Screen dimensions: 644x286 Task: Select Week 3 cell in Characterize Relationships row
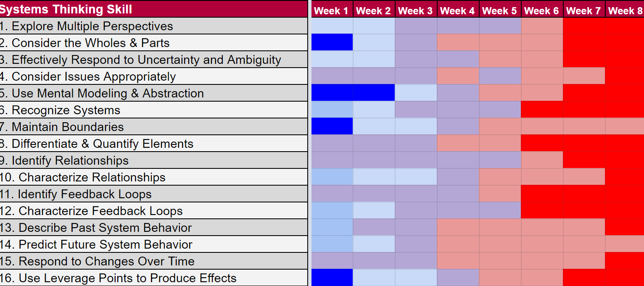tap(416, 177)
